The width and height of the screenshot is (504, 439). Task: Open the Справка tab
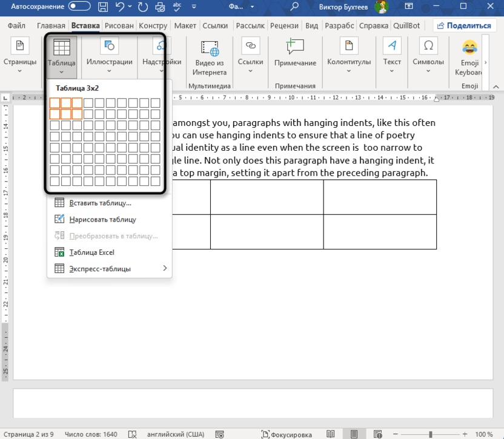pyautogui.click(x=374, y=25)
